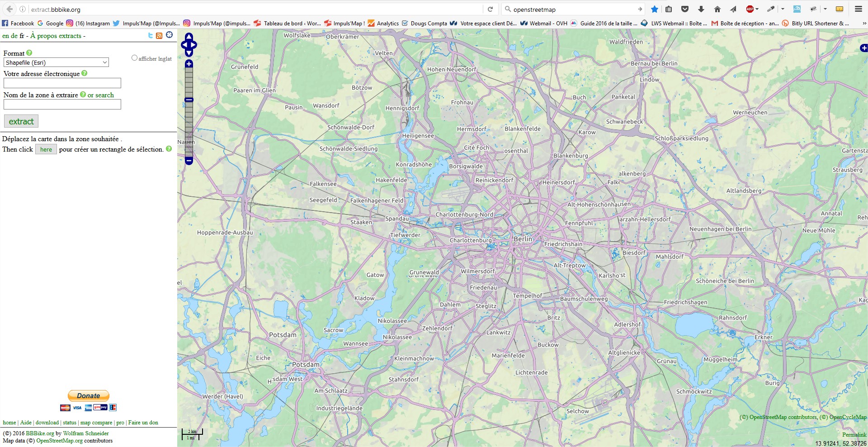
Task: Open the RSS feed icon
Action: tap(159, 35)
